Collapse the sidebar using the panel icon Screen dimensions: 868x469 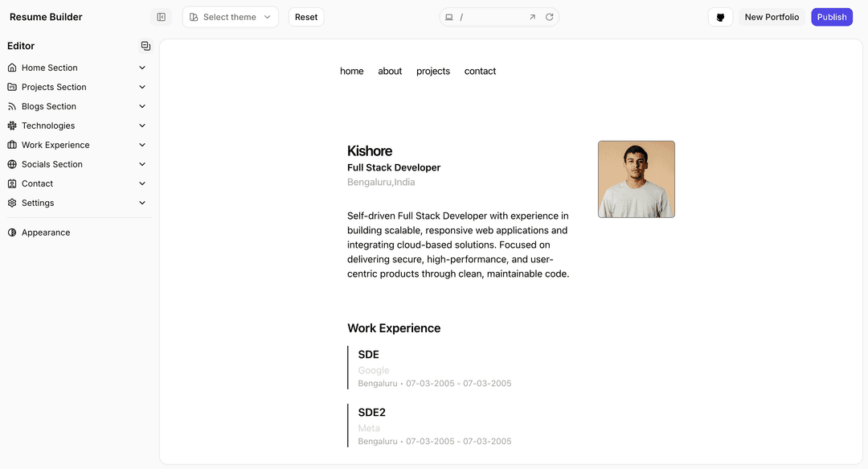[162, 17]
